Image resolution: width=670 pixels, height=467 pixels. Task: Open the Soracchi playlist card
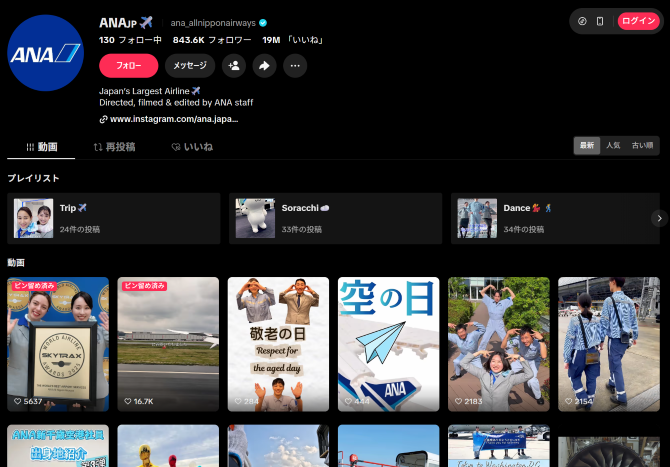(335, 218)
